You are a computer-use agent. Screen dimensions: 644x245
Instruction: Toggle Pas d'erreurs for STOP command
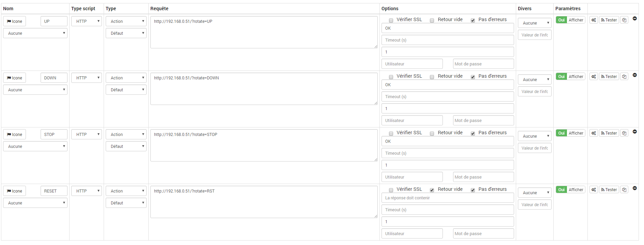pyautogui.click(x=473, y=134)
